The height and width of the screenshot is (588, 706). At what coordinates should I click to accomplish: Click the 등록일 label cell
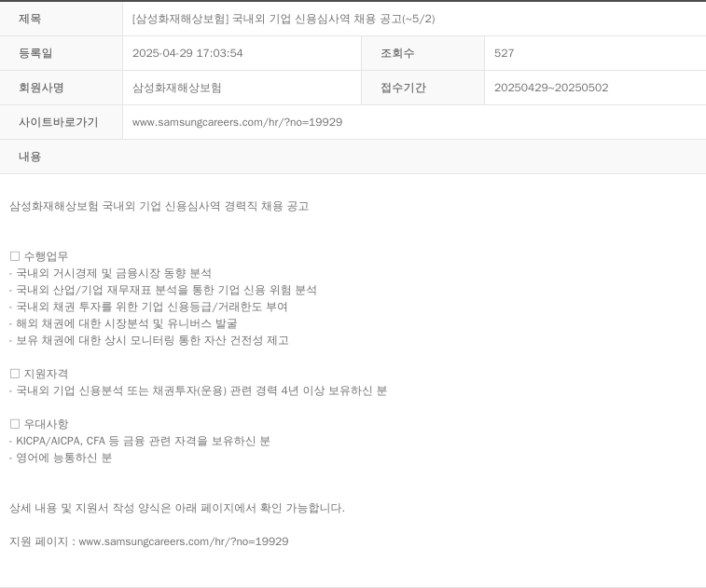(62, 53)
